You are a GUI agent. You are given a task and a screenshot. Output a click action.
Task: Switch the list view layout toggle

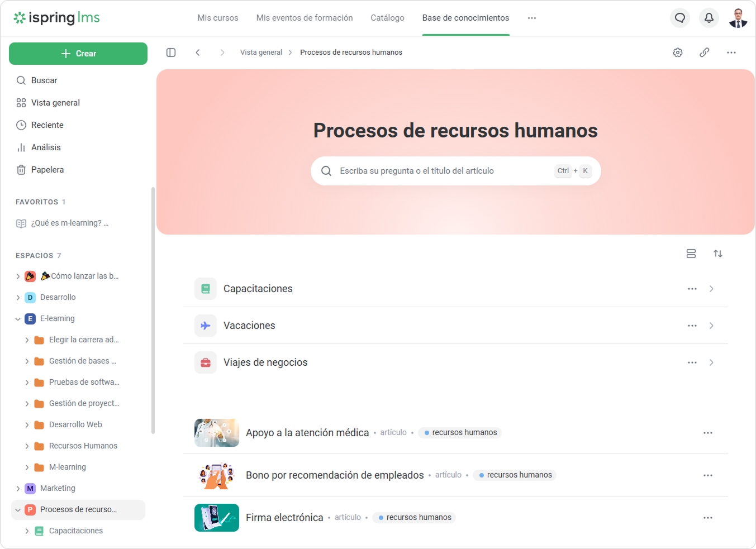[x=691, y=254]
